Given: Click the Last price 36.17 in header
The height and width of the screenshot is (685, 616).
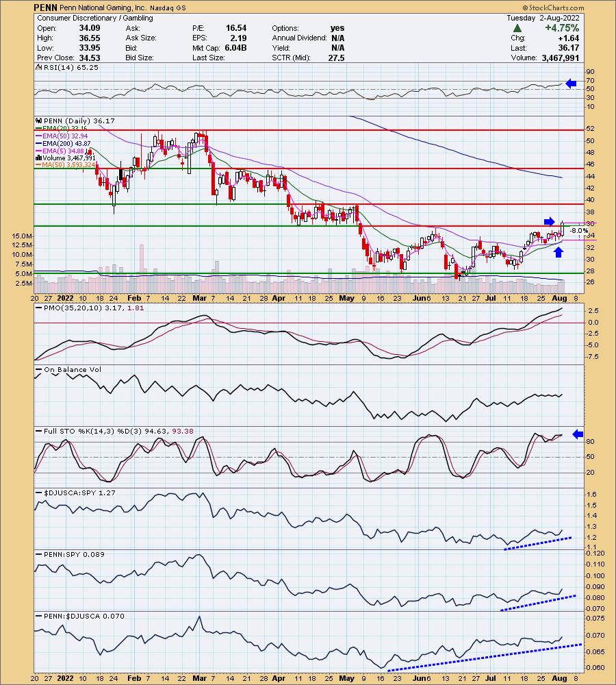Looking at the screenshot, I should (x=569, y=48).
